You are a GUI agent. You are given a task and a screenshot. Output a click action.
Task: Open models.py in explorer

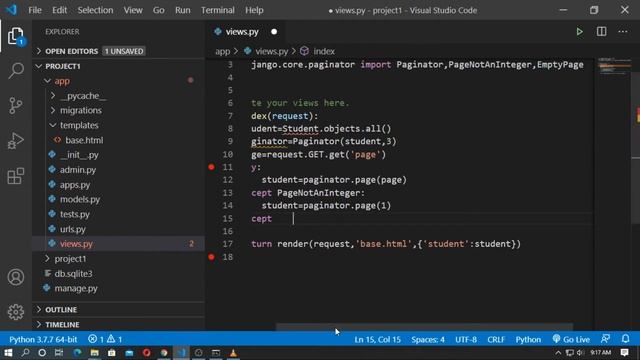118,199
